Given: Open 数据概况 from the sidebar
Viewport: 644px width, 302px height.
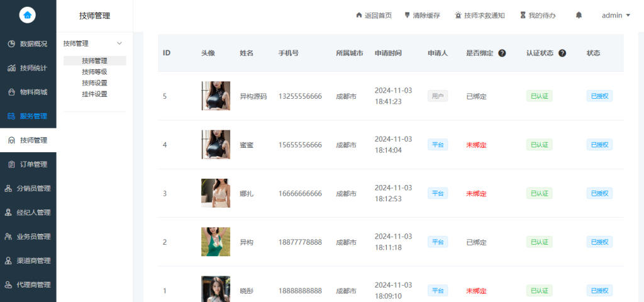Looking at the screenshot, I should click(x=28, y=43).
